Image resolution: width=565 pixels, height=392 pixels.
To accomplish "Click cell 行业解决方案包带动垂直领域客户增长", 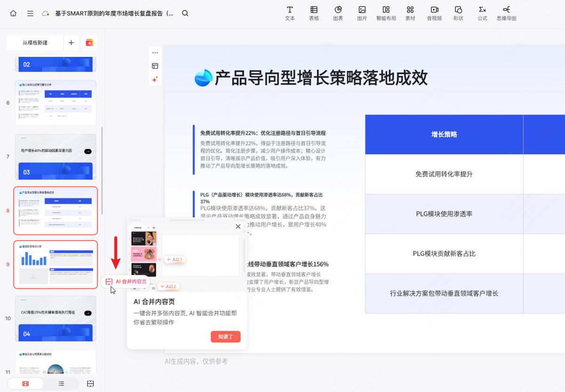I will 444,293.
